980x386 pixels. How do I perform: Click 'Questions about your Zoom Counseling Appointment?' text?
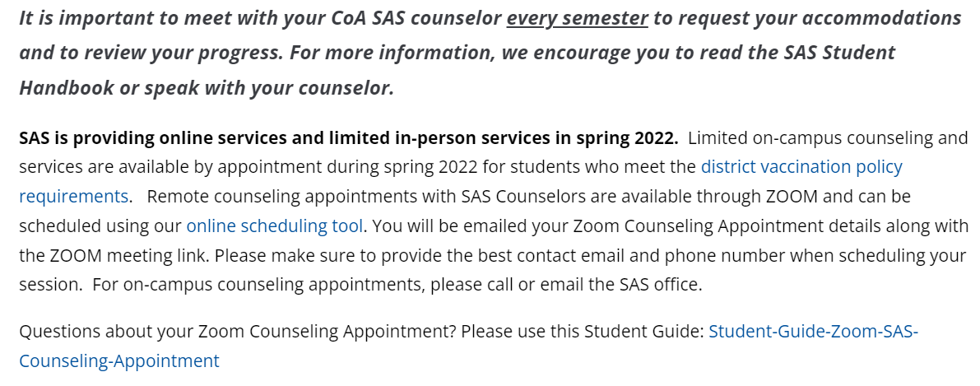click(238, 332)
